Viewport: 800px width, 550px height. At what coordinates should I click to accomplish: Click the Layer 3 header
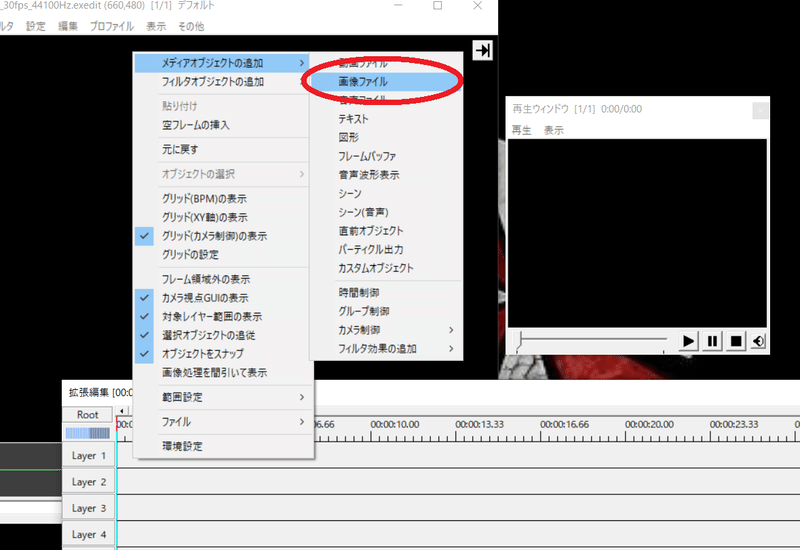pos(89,508)
